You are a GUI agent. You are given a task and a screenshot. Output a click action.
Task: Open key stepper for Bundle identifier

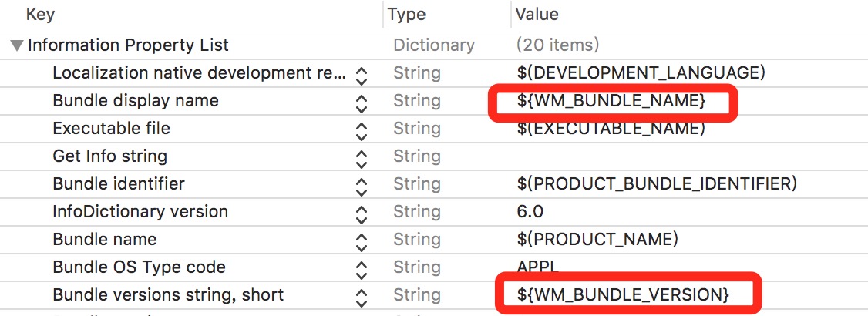click(362, 186)
